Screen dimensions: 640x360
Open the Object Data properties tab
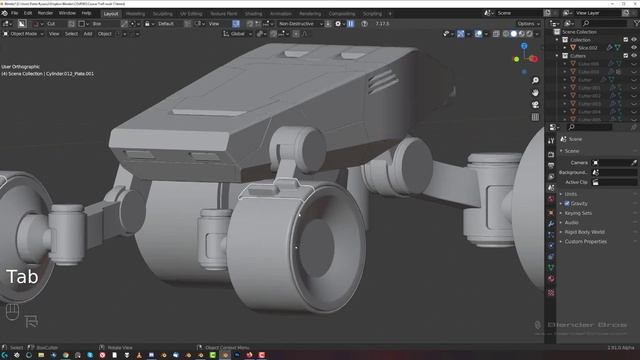click(551, 268)
